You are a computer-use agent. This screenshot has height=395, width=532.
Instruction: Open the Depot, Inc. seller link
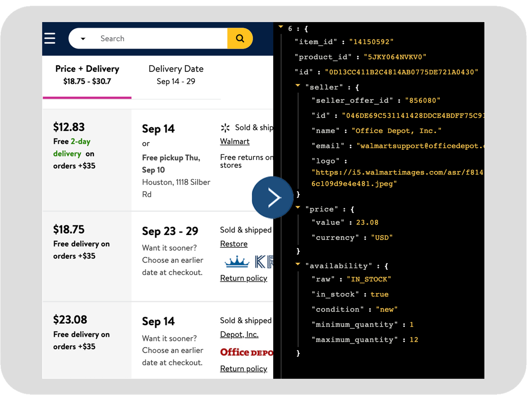tap(239, 334)
